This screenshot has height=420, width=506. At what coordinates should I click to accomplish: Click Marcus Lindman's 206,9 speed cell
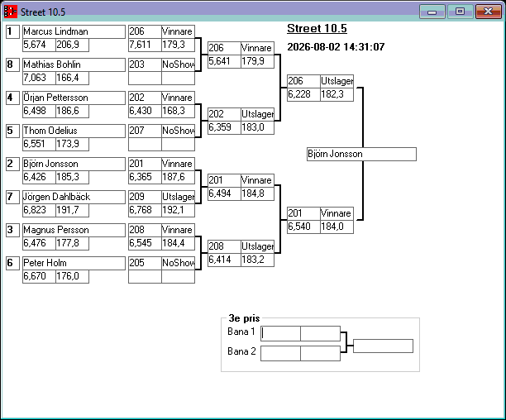pyautogui.click(x=72, y=45)
